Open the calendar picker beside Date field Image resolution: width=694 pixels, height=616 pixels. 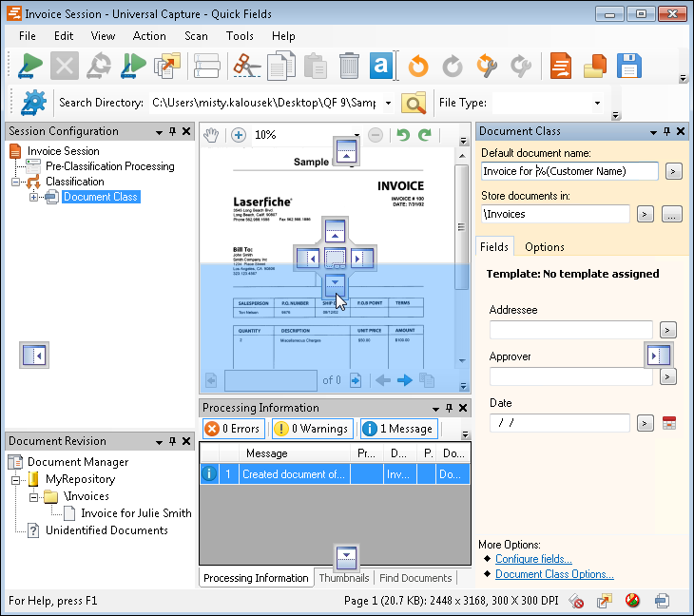(669, 423)
